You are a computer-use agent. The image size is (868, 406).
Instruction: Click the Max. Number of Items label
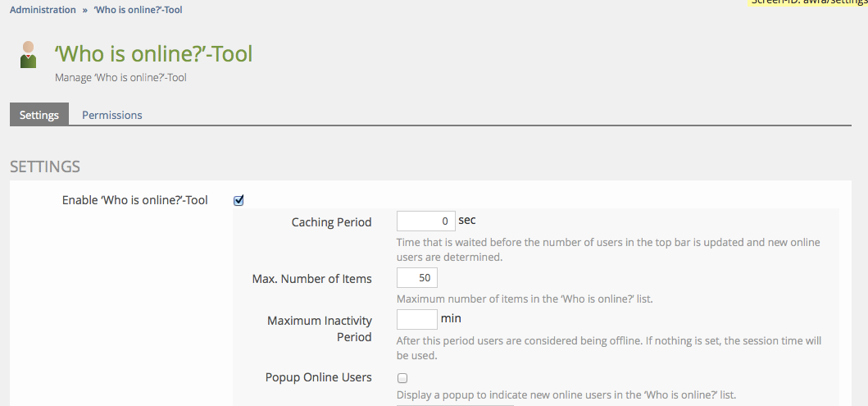(x=311, y=279)
